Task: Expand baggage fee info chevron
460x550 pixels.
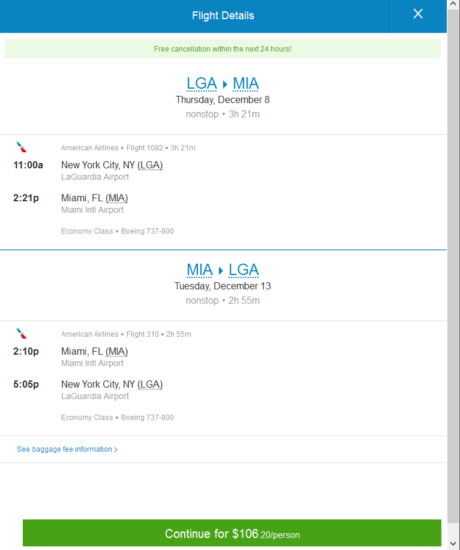Action: coord(116,450)
